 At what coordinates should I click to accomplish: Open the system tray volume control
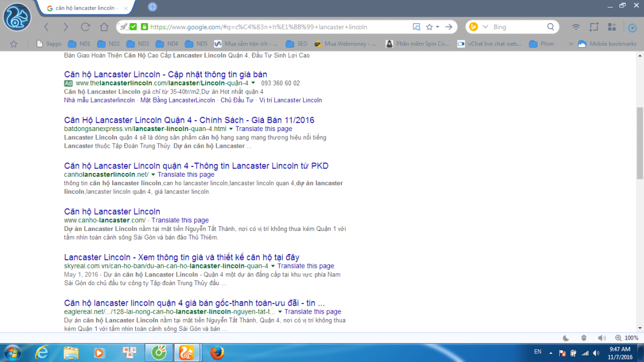[x=596, y=353]
